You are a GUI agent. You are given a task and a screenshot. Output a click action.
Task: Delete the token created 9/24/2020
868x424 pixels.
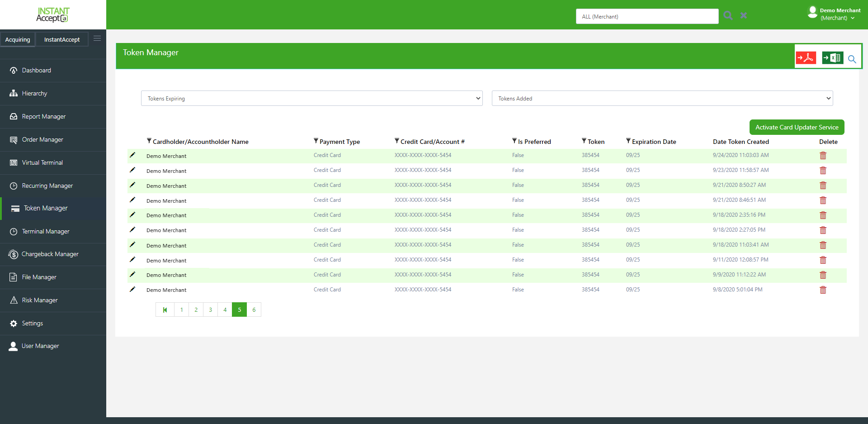tap(823, 156)
